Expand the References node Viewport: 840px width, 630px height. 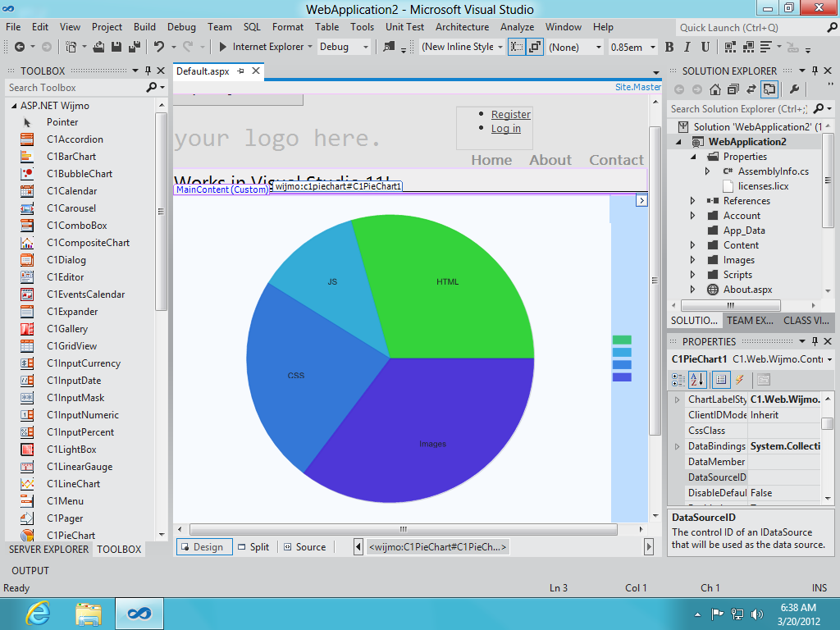(x=692, y=201)
